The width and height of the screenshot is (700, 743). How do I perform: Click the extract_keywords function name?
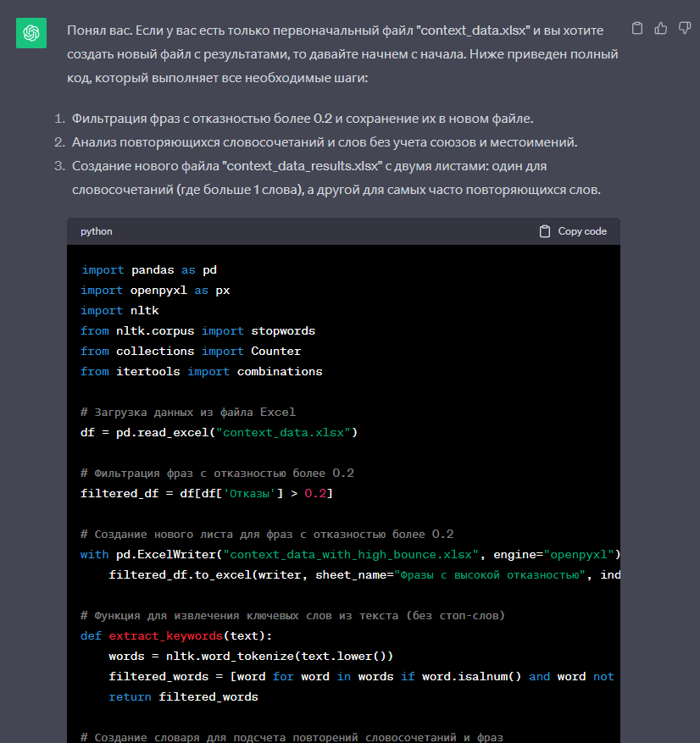click(163, 636)
